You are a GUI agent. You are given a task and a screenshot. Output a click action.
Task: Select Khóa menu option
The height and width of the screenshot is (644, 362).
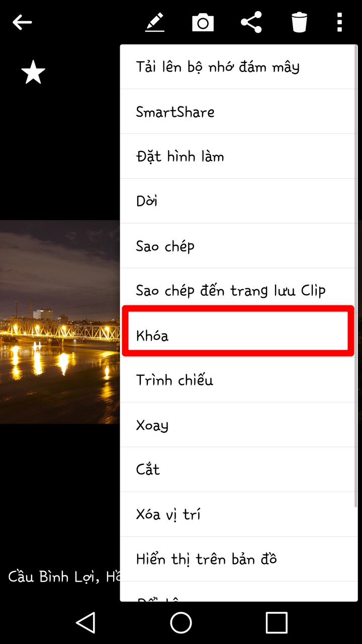tap(238, 335)
